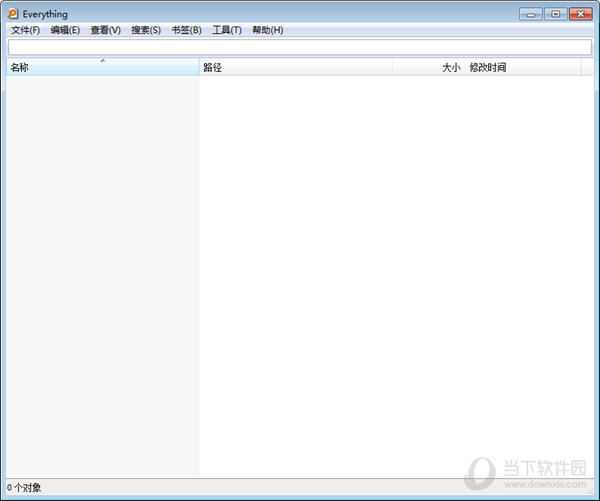600x501 pixels.
Task: Open the 搜索(S) menu
Action: pyautogui.click(x=146, y=30)
